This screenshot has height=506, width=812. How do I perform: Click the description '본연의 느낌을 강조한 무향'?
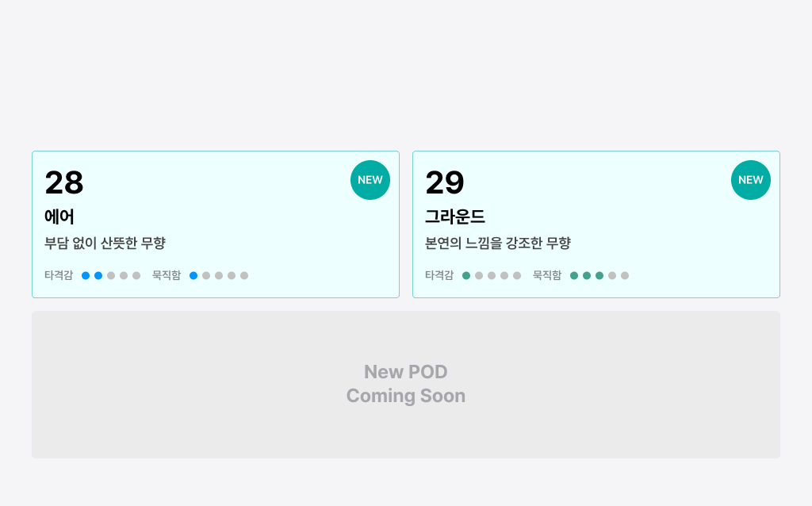(x=498, y=243)
